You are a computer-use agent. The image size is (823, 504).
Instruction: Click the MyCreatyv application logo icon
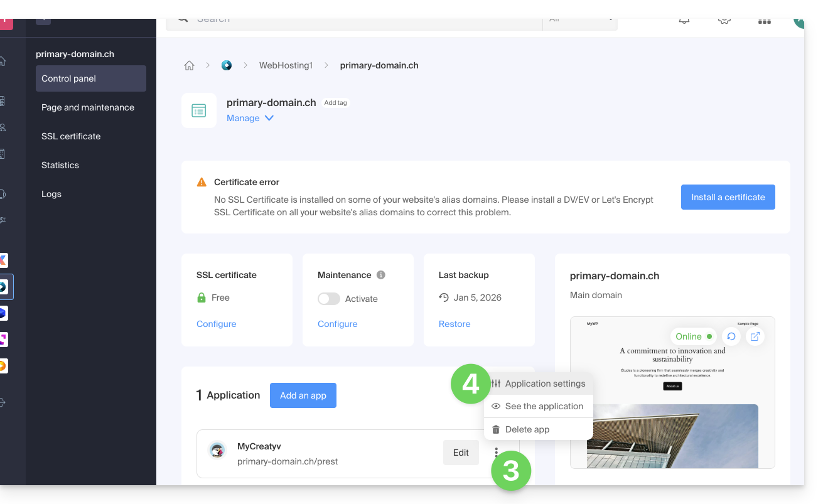click(218, 451)
